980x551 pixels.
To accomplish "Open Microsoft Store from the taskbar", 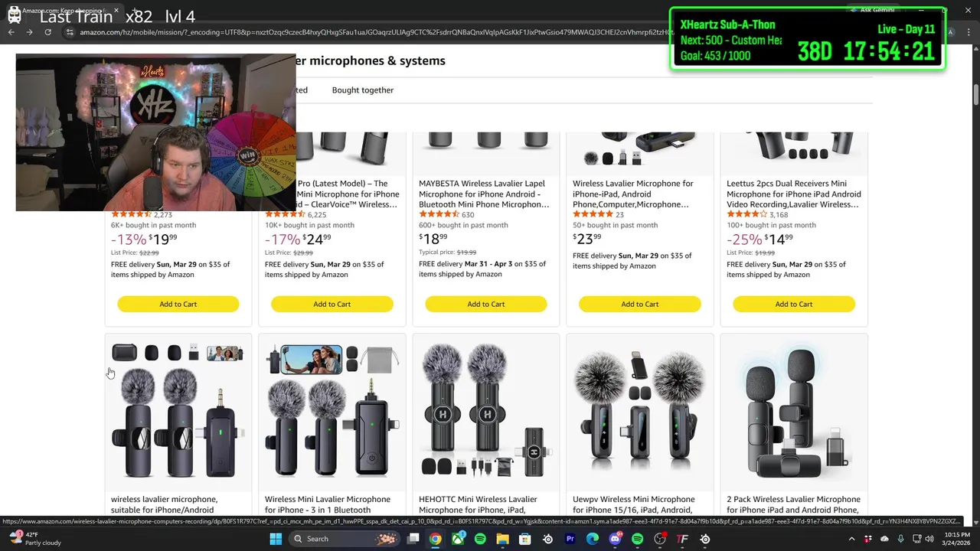I will click(525, 539).
